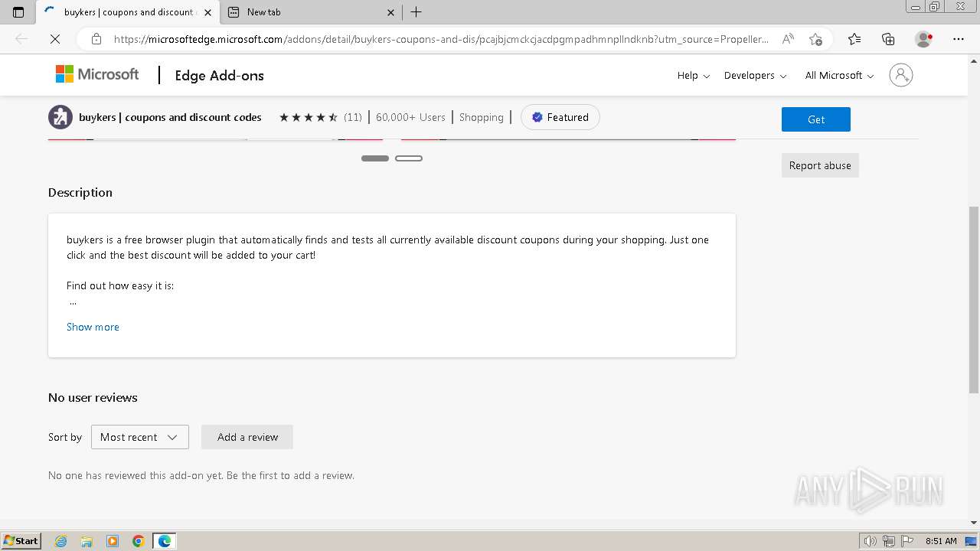Sign in via the account icon
This screenshot has height=551, width=980.
click(x=901, y=75)
